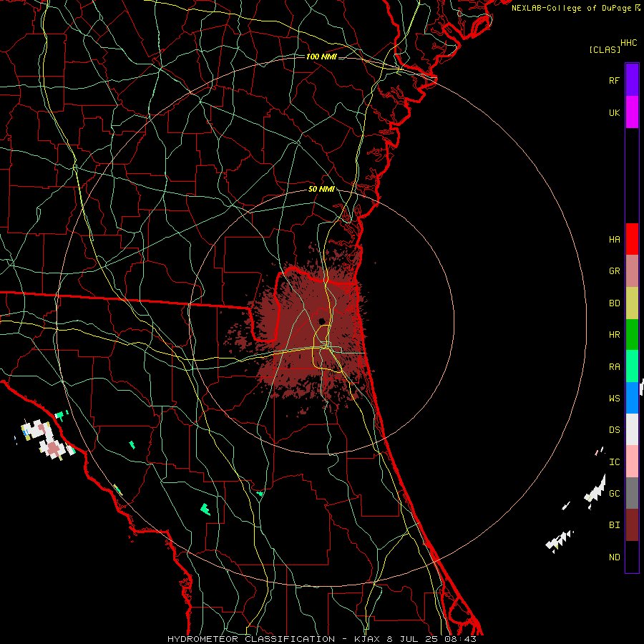The width and height of the screenshot is (644, 644).
Task: Click the RF legend label
Action: [x=614, y=80]
